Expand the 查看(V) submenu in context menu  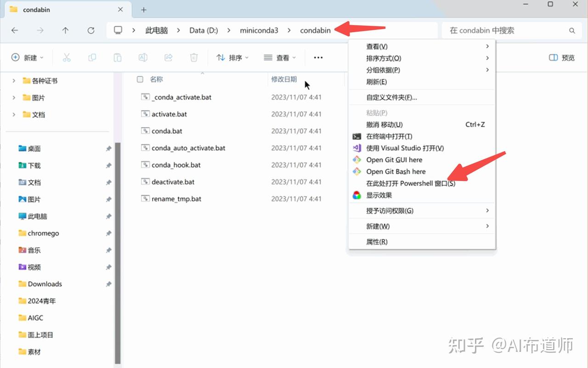[377, 46]
